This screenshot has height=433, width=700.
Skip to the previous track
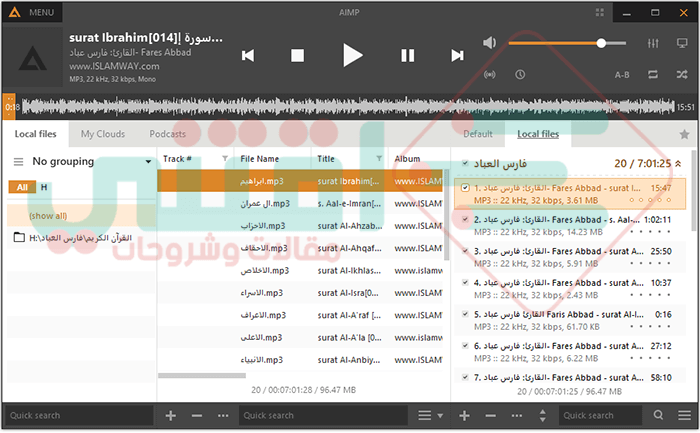[248, 55]
